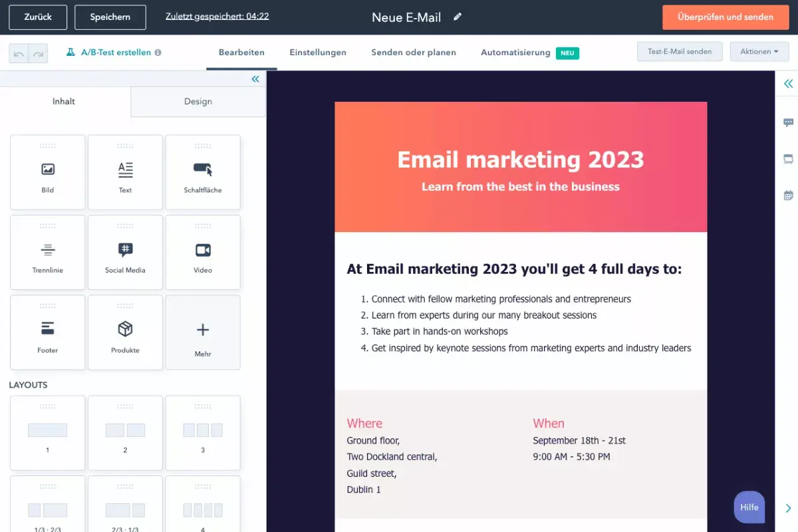Collapse the content panel with double chevron
The image size is (798, 532).
point(255,78)
